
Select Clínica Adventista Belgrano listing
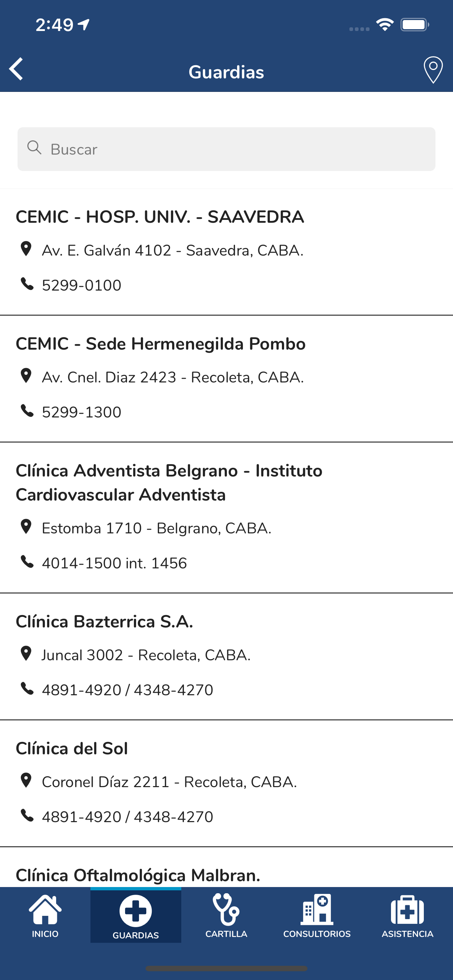coord(226,518)
